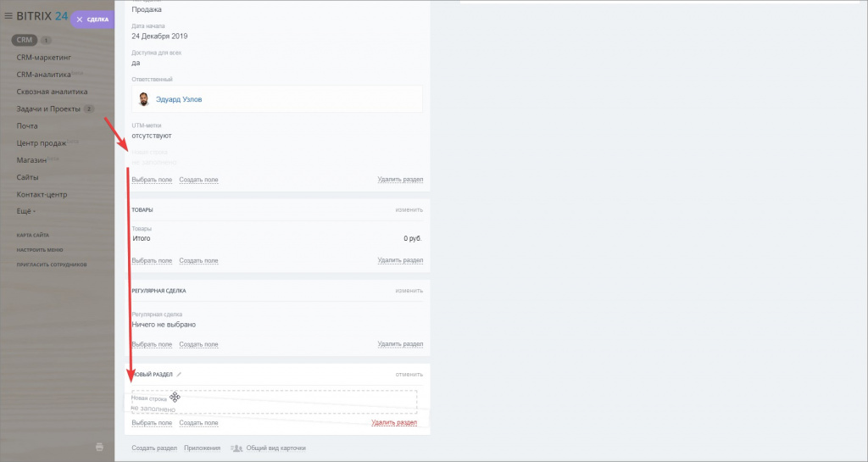Image resolution: width=868 pixels, height=462 pixels.
Task: Click Удалить раздел in the ТОВАРЫ section
Action: [400, 260]
